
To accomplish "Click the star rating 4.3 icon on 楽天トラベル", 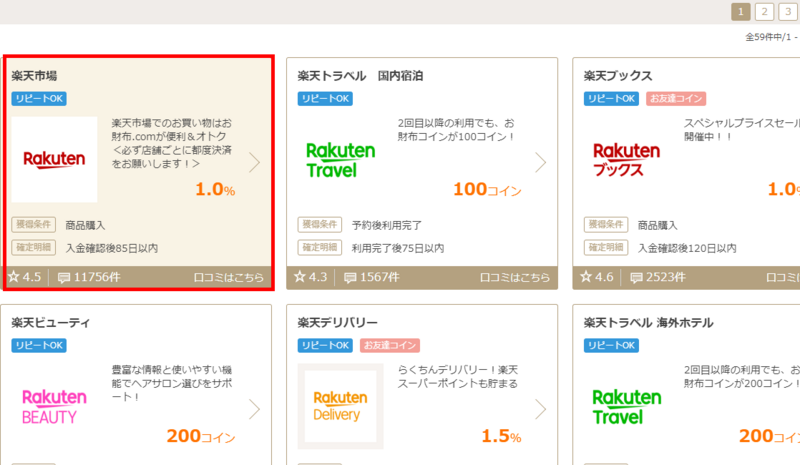I will [x=300, y=277].
